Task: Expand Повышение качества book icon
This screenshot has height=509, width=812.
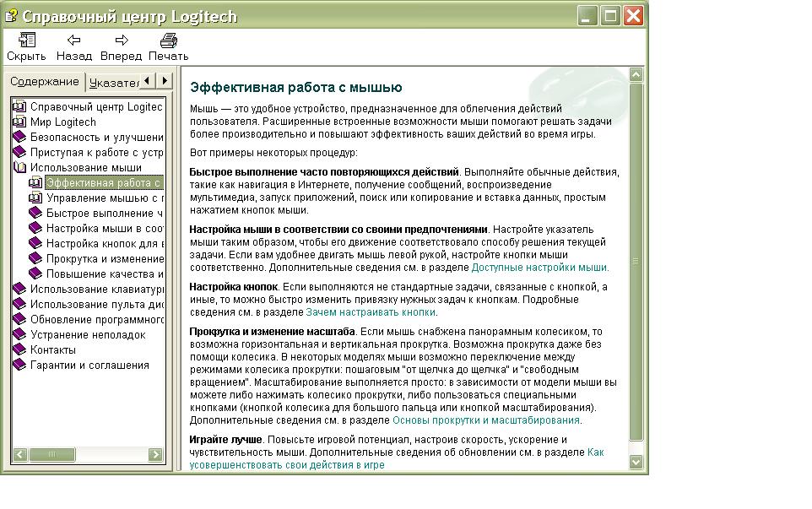Action: [x=35, y=273]
